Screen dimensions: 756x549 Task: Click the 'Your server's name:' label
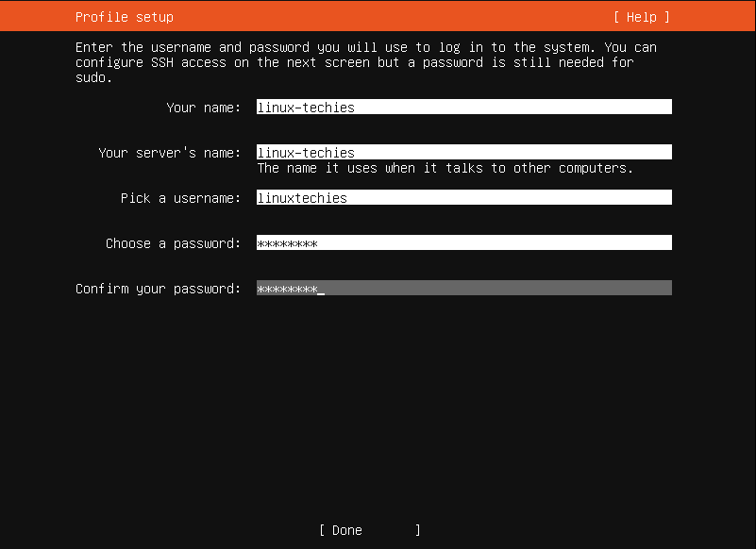tap(169, 153)
